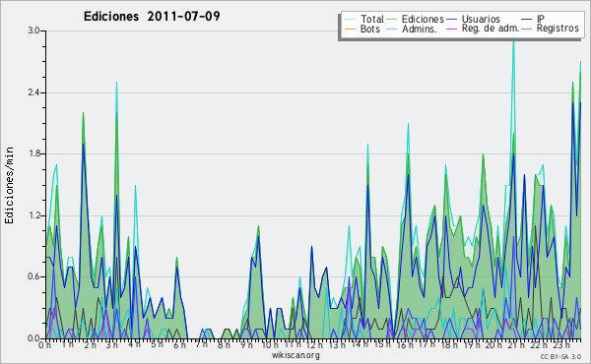Screen dimensions: 591x364
Task: Click the "6 h" x-axis label
Action: 179,344
